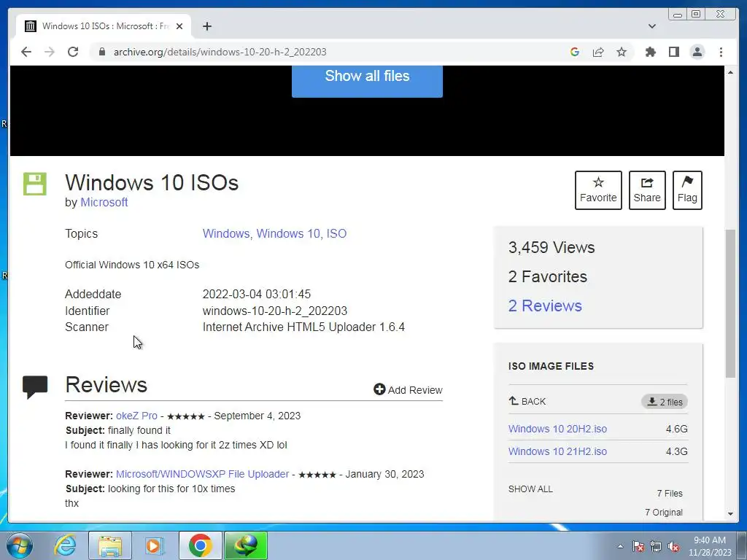Launch Internet Explorer from the taskbar
Screen dimensions: 747x560
tap(65, 545)
